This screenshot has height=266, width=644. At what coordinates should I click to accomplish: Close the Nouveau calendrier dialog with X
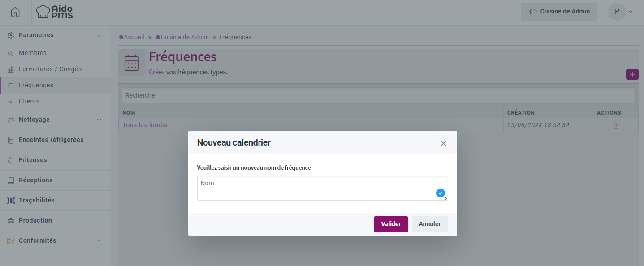point(443,143)
